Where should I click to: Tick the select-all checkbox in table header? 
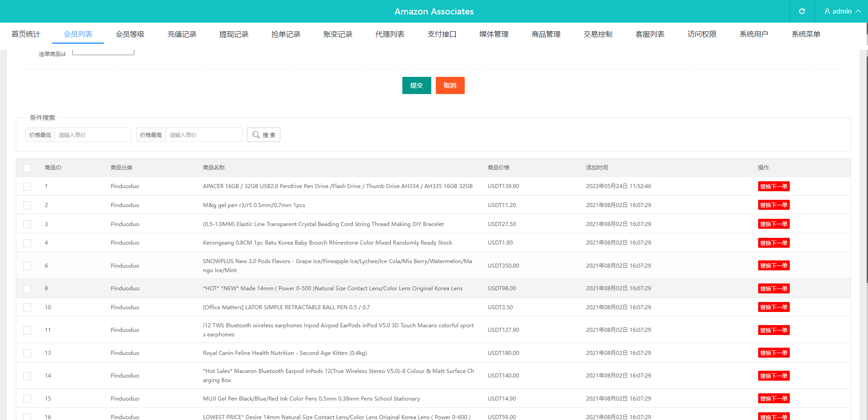coord(27,168)
